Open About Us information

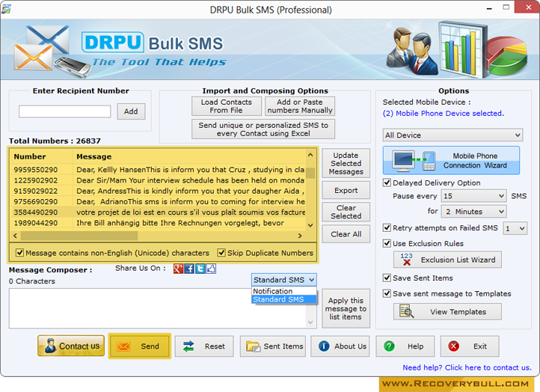coord(340,346)
